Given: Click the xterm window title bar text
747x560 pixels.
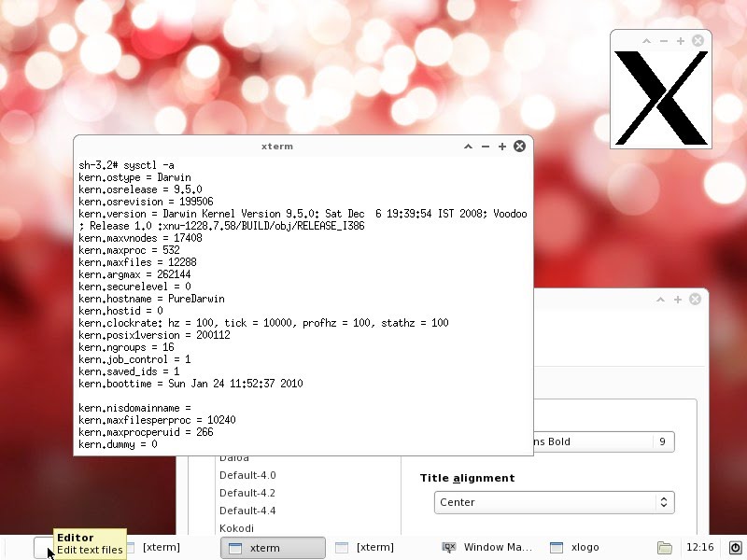Looking at the screenshot, I should coord(277,147).
